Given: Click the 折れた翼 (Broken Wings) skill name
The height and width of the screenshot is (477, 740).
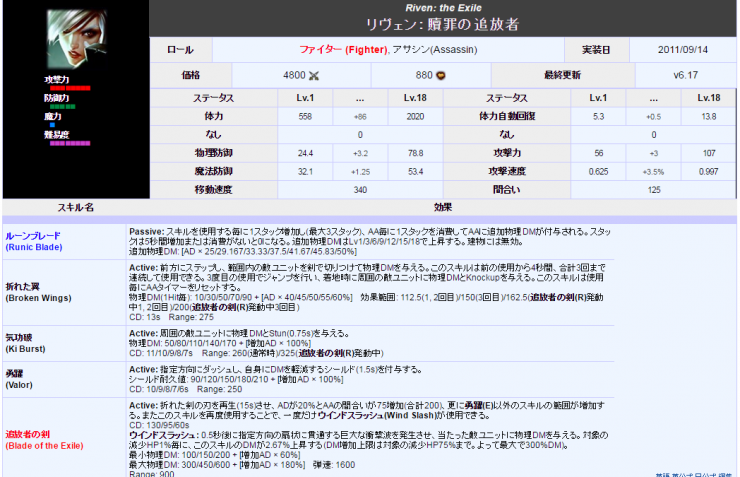Looking at the screenshot, I should tap(38, 292).
